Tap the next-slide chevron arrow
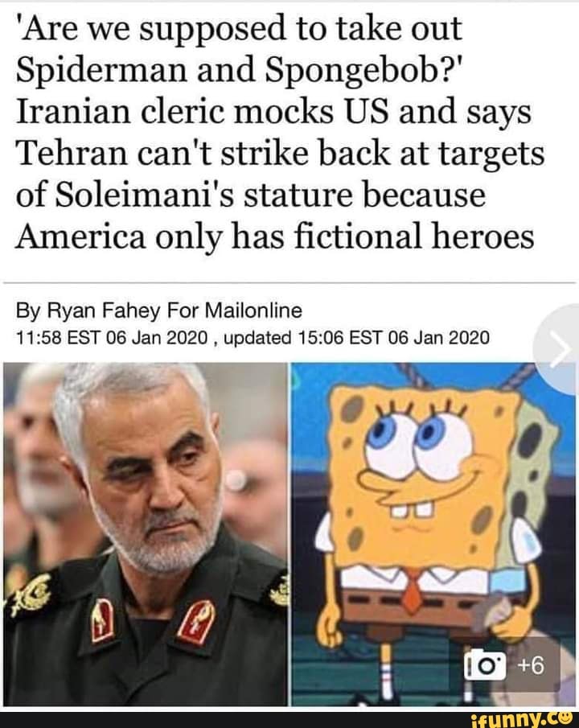 click(561, 350)
